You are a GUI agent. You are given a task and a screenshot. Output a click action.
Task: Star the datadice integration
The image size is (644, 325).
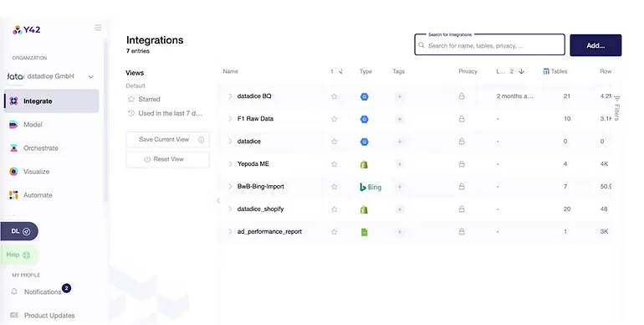tap(335, 142)
